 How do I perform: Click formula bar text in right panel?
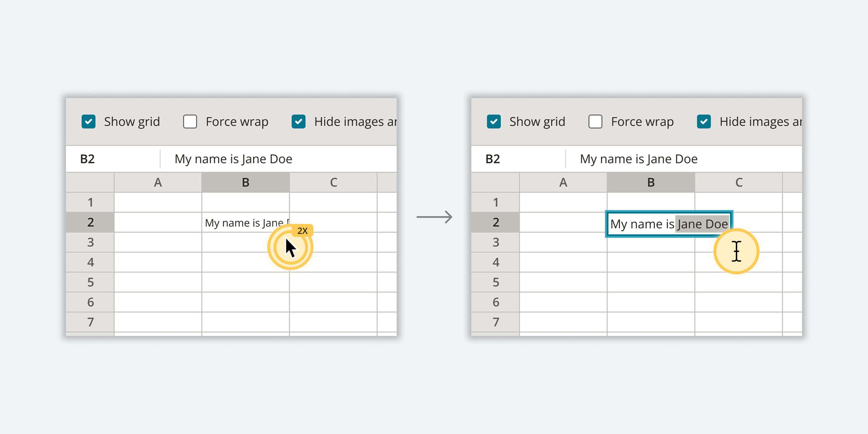coord(639,159)
